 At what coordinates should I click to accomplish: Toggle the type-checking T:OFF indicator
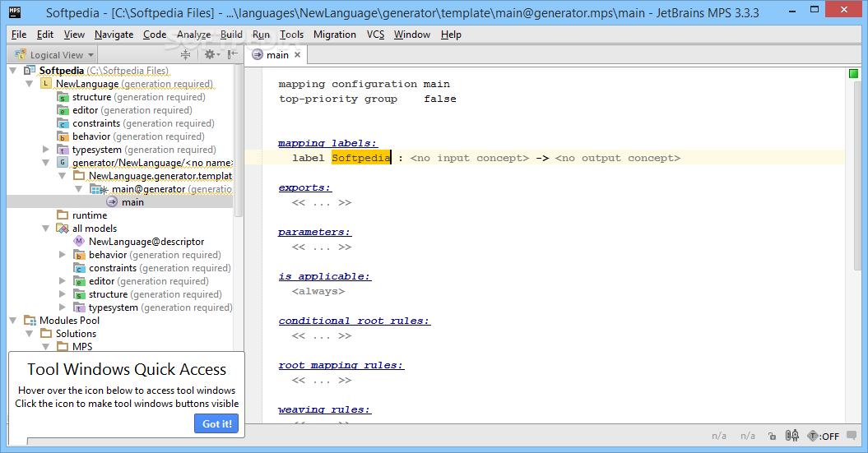(824, 436)
